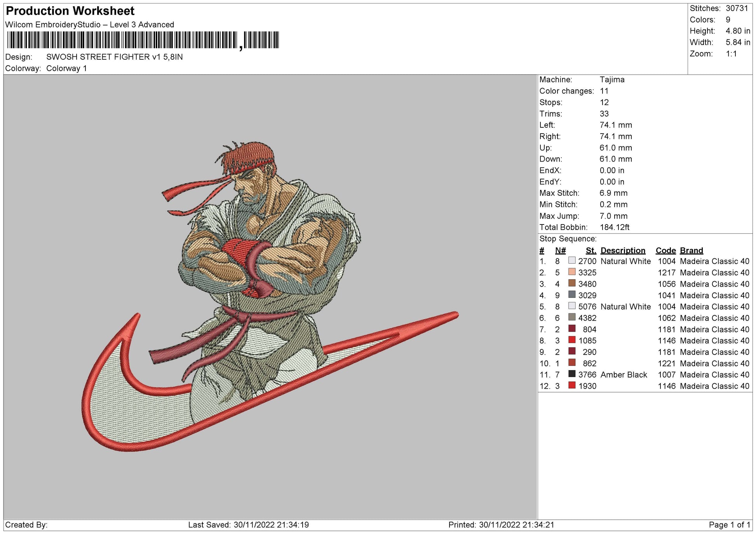The width and height of the screenshot is (756, 534).
Task: Click the barcode under the worksheet title
Action: click(x=143, y=40)
